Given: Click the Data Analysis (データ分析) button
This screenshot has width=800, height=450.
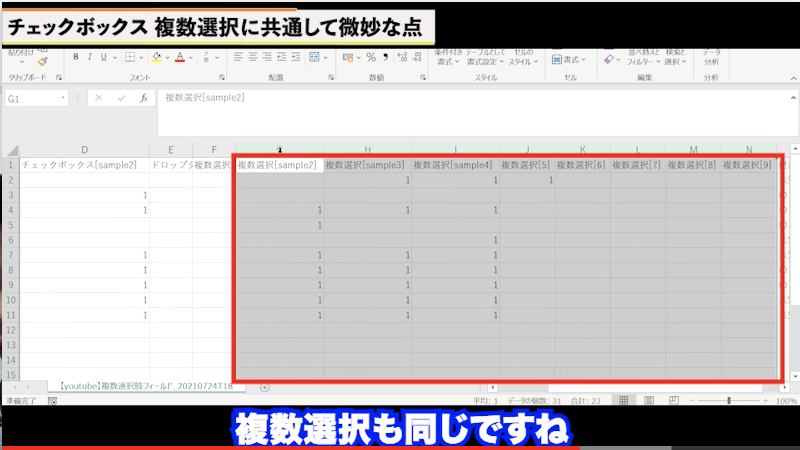Looking at the screenshot, I should pyautogui.click(x=711, y=56).
